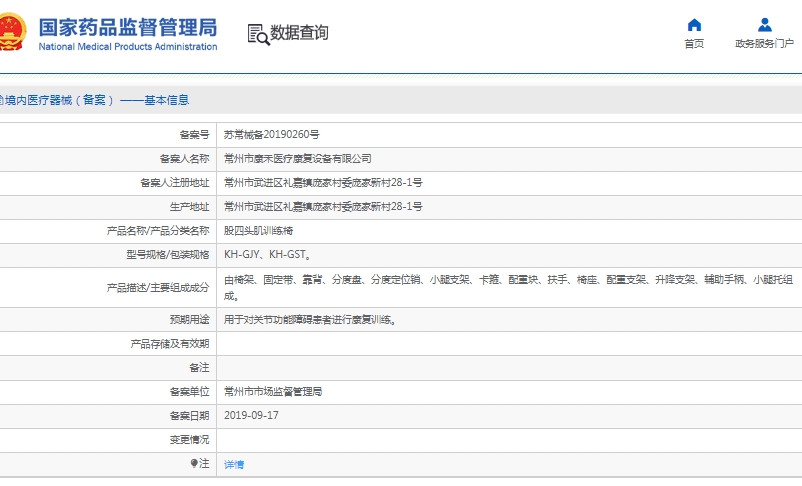Viewport: 802px width, 486px height.
Task: Select the value 苏常械备20190260号
Action: click(x=272, y=135)
